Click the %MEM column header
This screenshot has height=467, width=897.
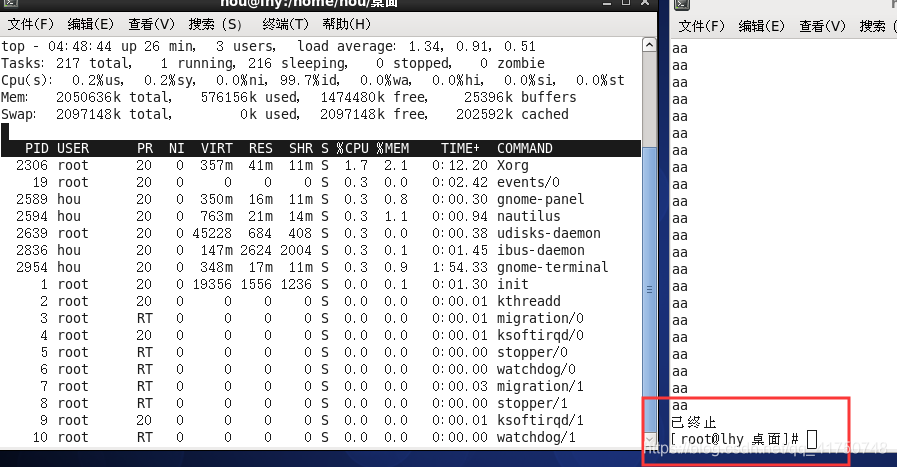coord(392,148)
